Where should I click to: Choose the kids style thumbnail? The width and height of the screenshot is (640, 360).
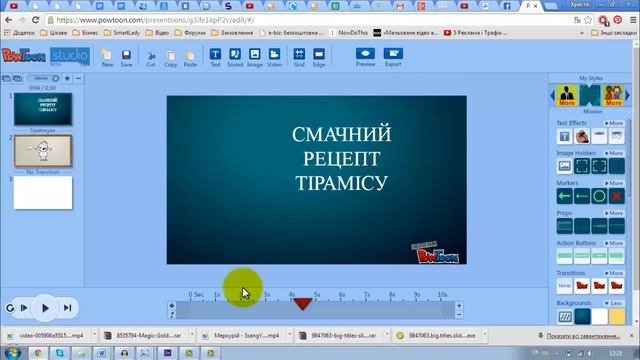pos(613,96)
